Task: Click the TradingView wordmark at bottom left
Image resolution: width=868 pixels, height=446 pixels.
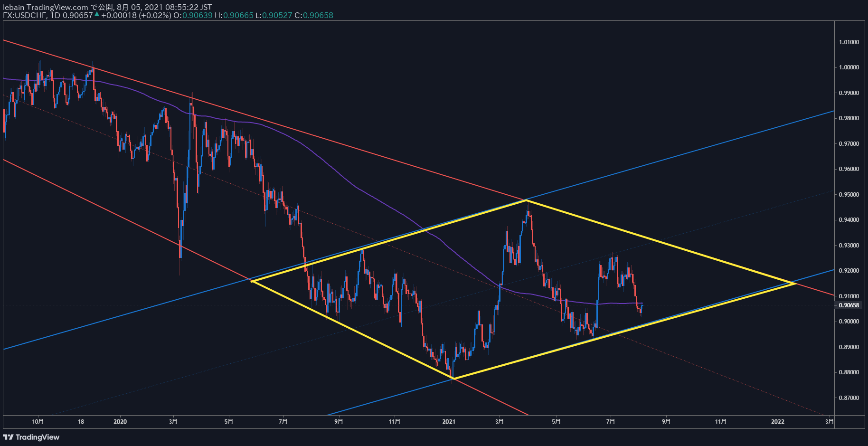Action: tap(38, 437)
